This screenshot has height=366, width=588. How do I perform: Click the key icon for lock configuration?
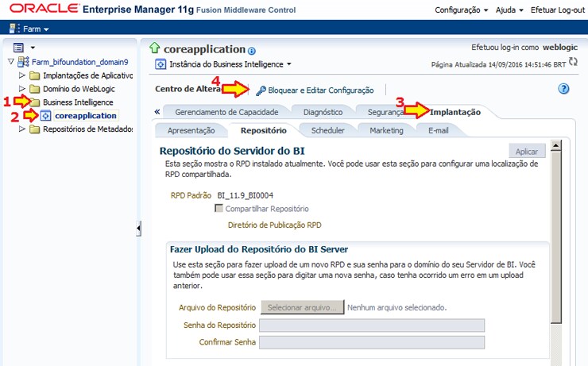[261, 91]
